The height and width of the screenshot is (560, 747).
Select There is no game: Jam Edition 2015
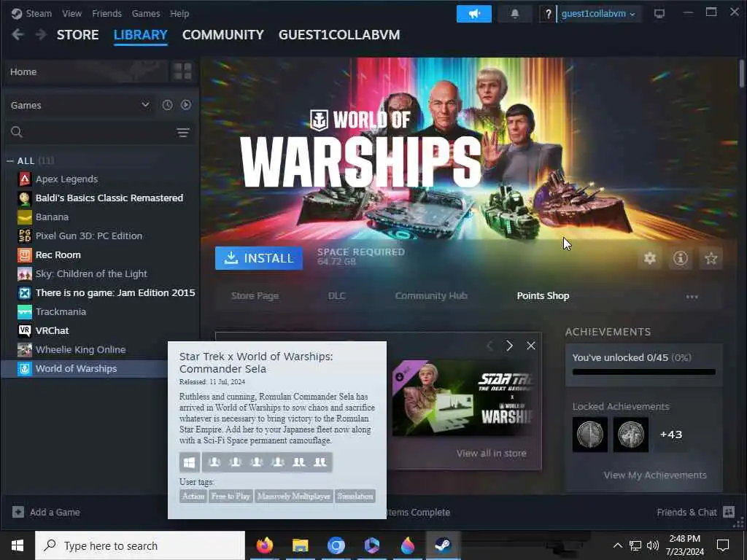click(115, 293)
